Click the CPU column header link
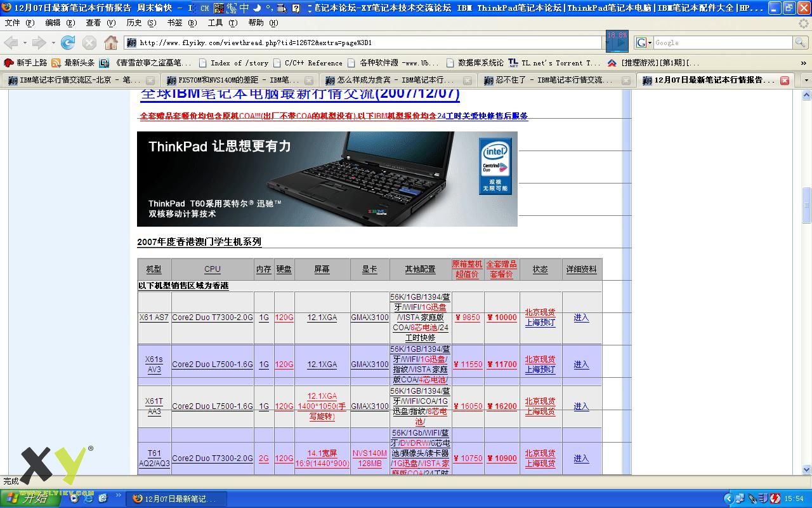 click(x=213, y=269)
